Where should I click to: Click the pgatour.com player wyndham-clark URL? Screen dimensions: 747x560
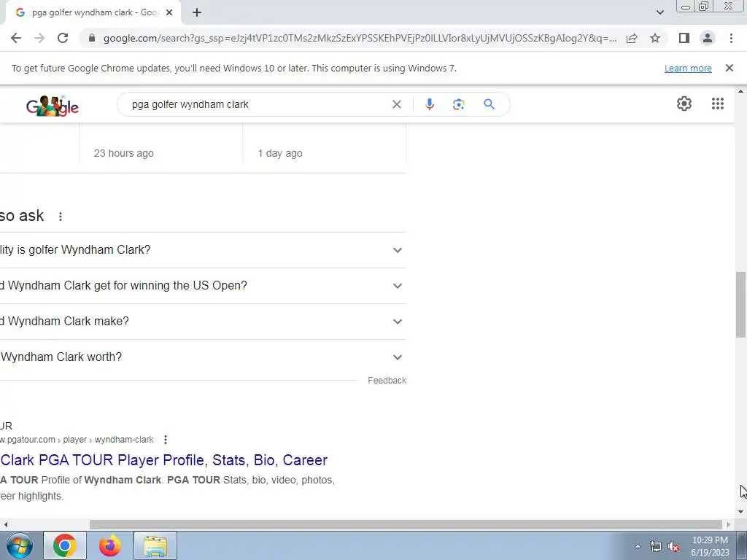coord(77,440)
